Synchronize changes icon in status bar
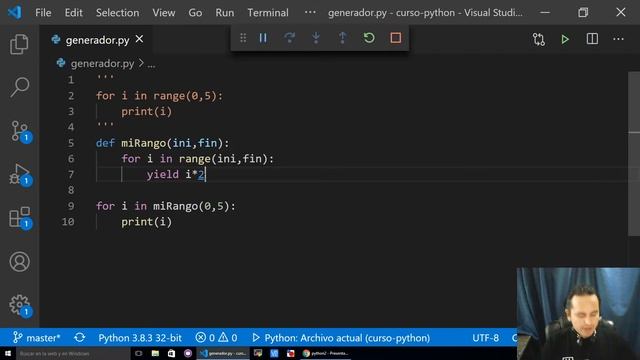This screenshot has width=640, height=360. pyautogui.click(x=80, y=338)
